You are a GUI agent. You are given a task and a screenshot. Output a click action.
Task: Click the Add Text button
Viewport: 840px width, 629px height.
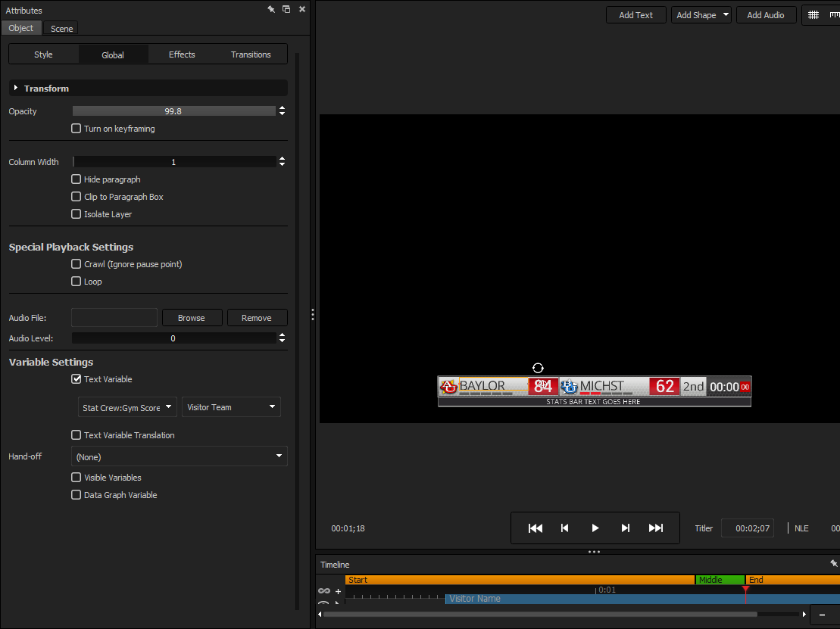pos(635,15)
